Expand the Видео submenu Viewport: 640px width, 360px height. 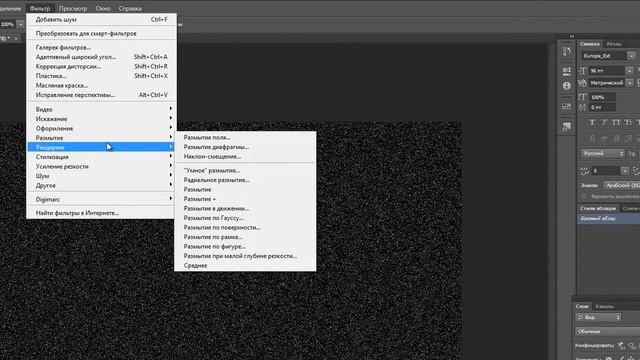[102, 109]
